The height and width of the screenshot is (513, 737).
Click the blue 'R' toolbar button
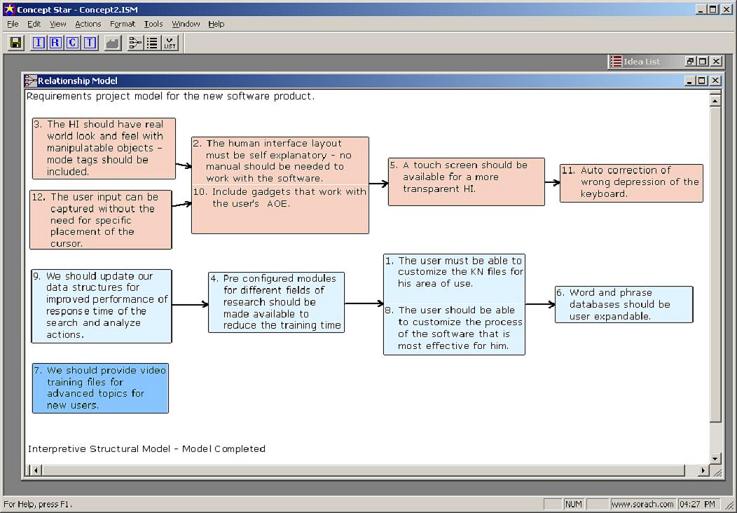coord(55,43)
